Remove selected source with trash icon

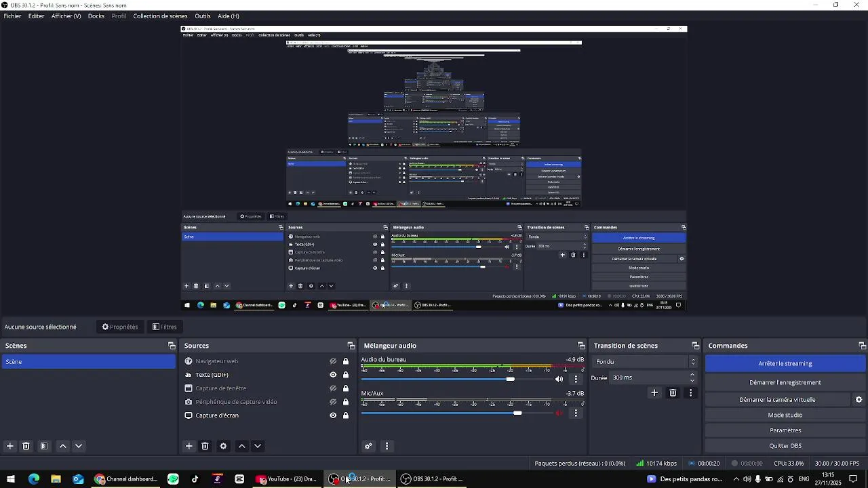(x=205, y=446)
